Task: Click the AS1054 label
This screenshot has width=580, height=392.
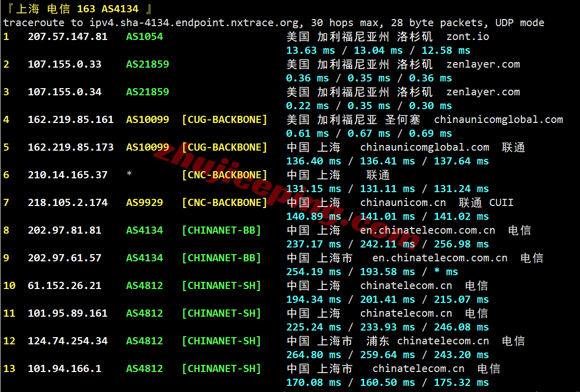Action: pyautogui.click(x=145, y=36)
